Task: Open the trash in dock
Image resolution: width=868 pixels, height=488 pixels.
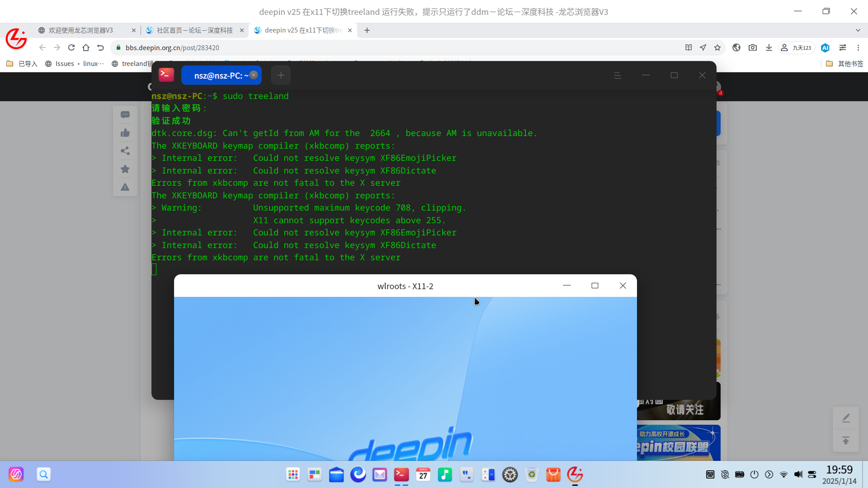Action: (x=532, y=474)
